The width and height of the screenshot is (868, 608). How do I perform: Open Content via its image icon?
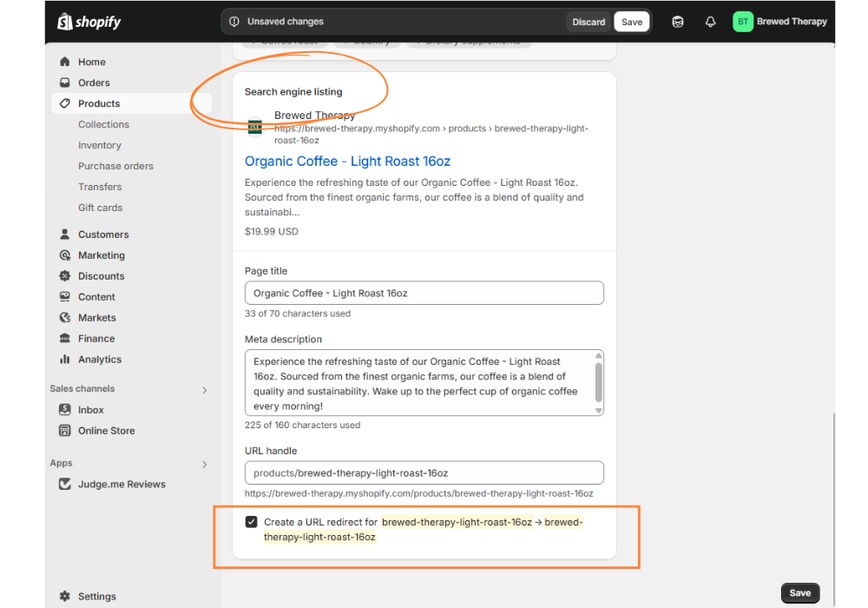coord(65,297)
